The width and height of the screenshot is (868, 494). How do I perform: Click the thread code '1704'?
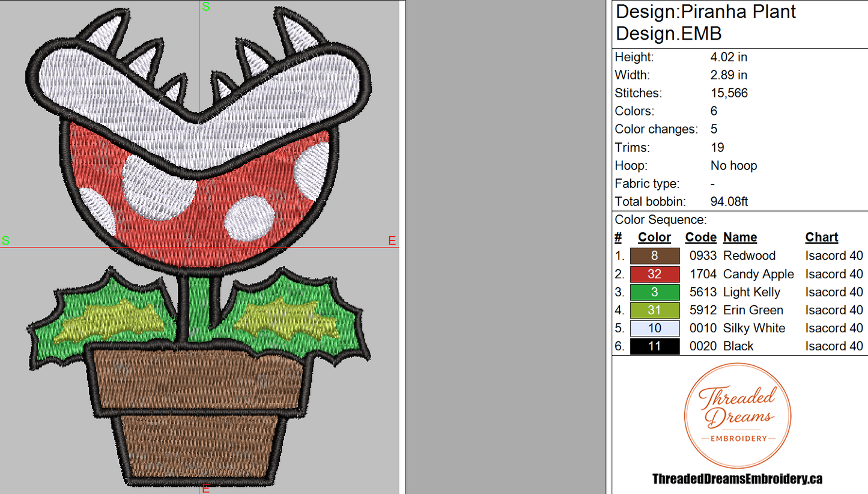703,274
